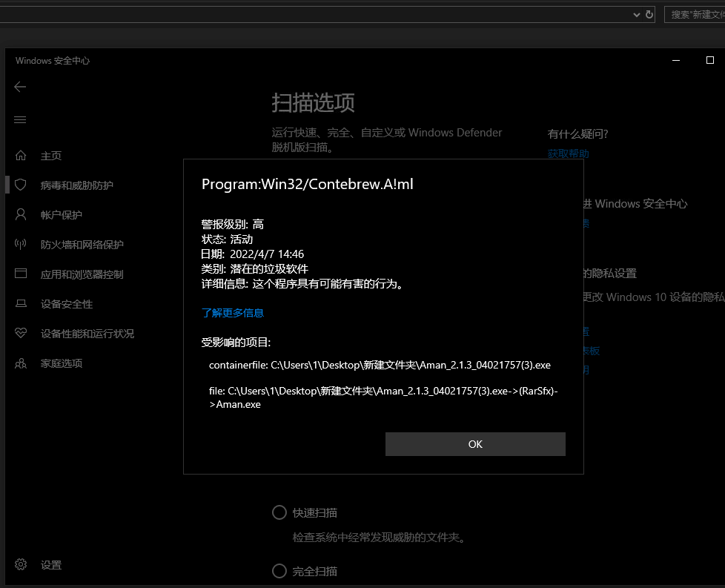725x588 pixels.
Task: Select the shield icon for 病毒和威胁防护
Action: click(21, 185)
